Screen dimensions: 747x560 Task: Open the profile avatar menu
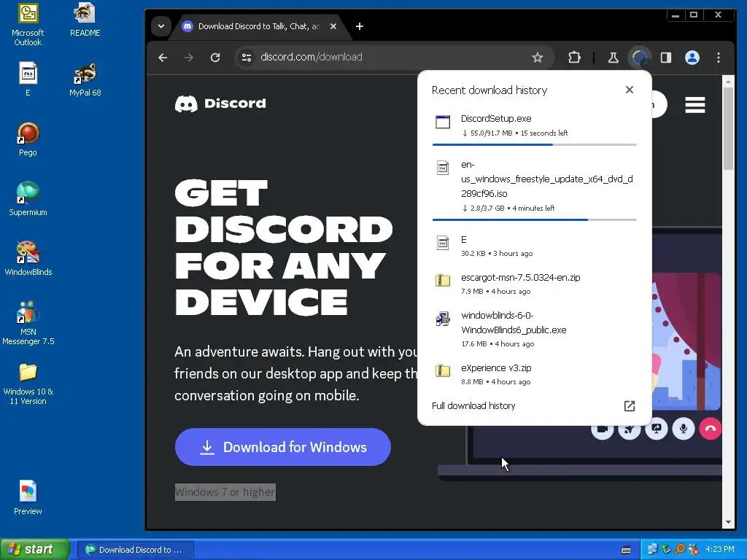pos(692,58)
